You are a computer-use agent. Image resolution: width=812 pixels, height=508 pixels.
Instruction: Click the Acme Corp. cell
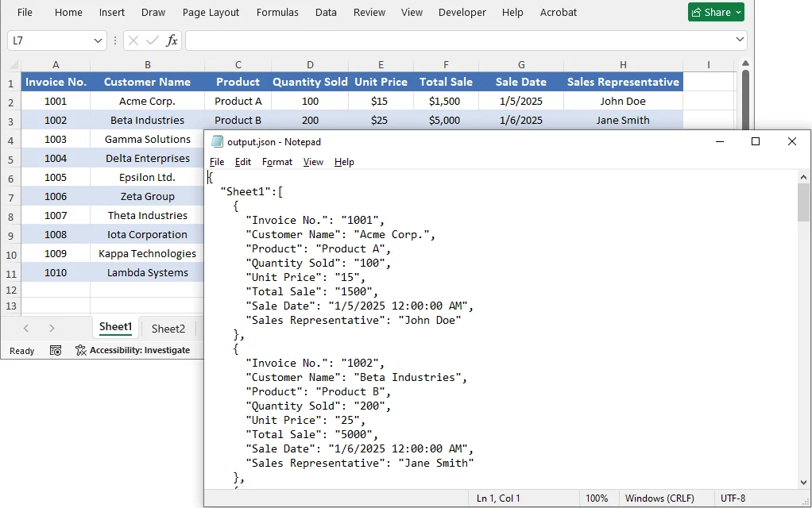click(x=147, y=101)
